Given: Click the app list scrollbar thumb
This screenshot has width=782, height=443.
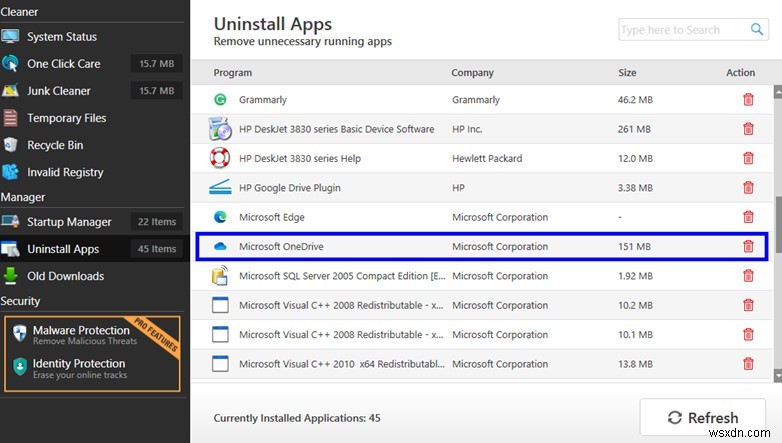Looking at the screenshot, I should coord(778,222).
